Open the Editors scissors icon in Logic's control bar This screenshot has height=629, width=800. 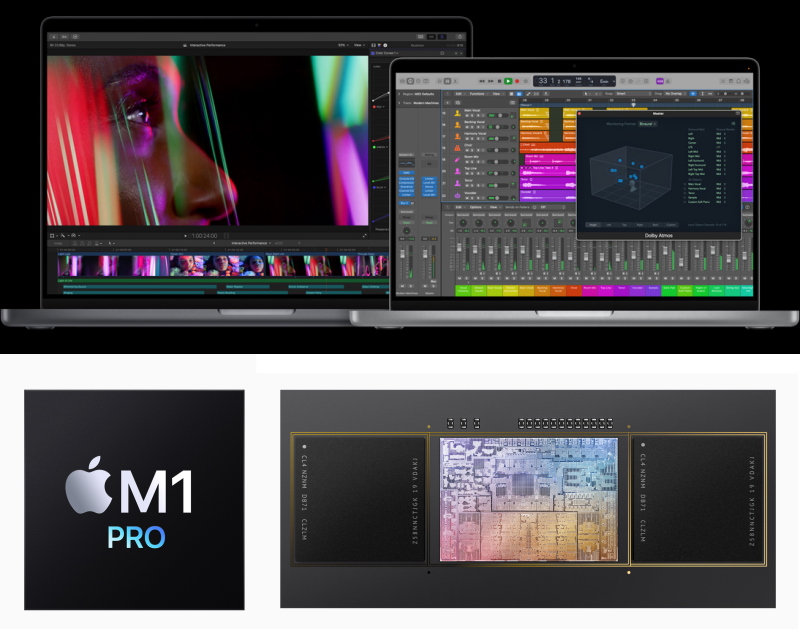[456, 81]
